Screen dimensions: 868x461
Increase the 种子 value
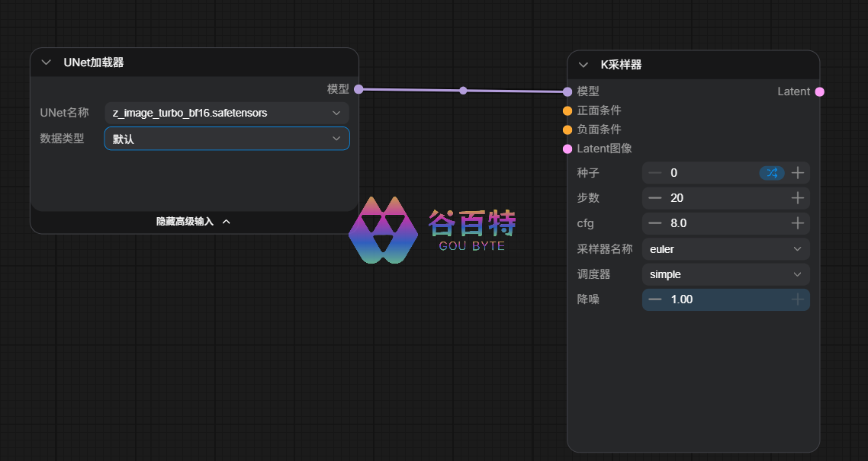tap(798, 173)
